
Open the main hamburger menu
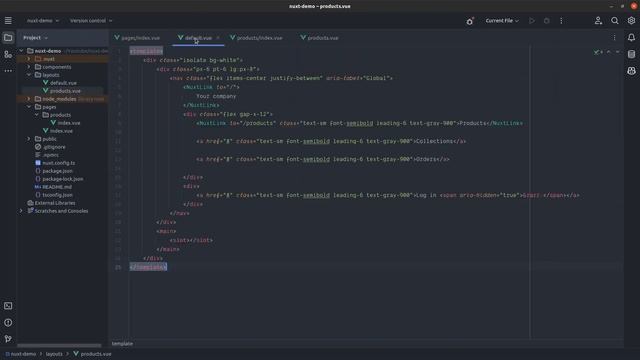point(8,20)
